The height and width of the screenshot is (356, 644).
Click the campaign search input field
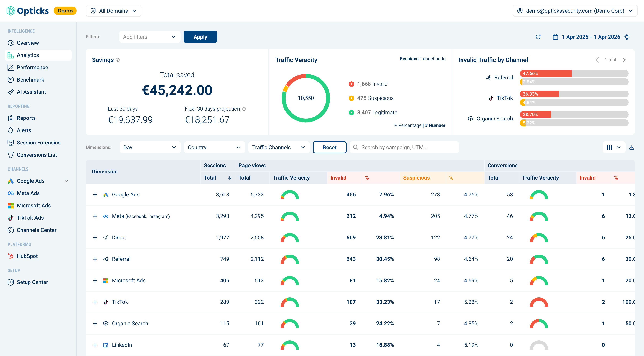[x=404, y=147]
